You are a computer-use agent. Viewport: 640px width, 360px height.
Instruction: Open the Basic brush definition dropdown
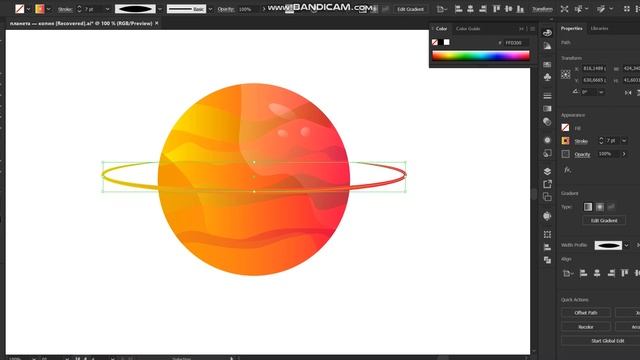pos(210,9)
